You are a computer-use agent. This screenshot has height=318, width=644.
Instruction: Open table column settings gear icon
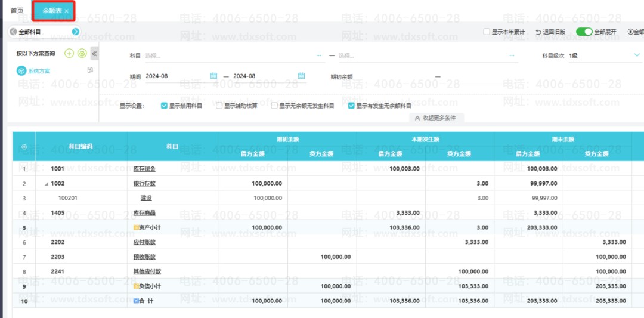point(24,147)
